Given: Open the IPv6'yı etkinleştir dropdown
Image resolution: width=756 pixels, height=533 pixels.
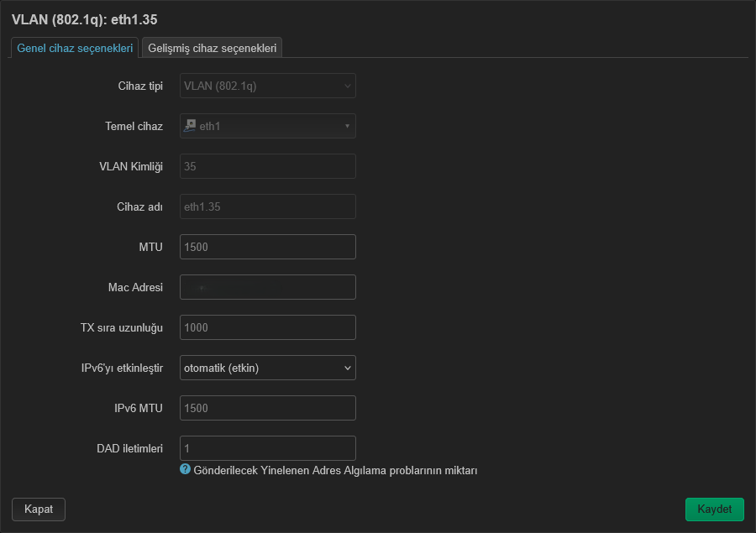Looking at the screenshot, I should click(x=268, y=368).
